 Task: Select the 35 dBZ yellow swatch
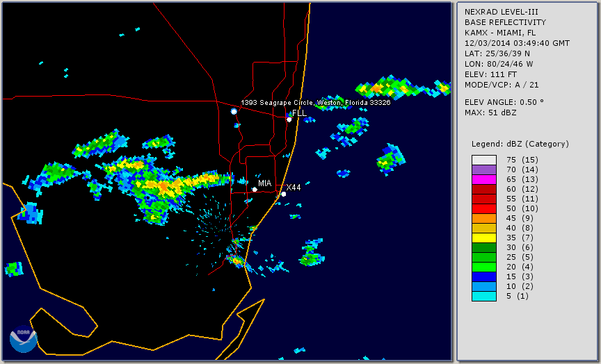(484, 238)
